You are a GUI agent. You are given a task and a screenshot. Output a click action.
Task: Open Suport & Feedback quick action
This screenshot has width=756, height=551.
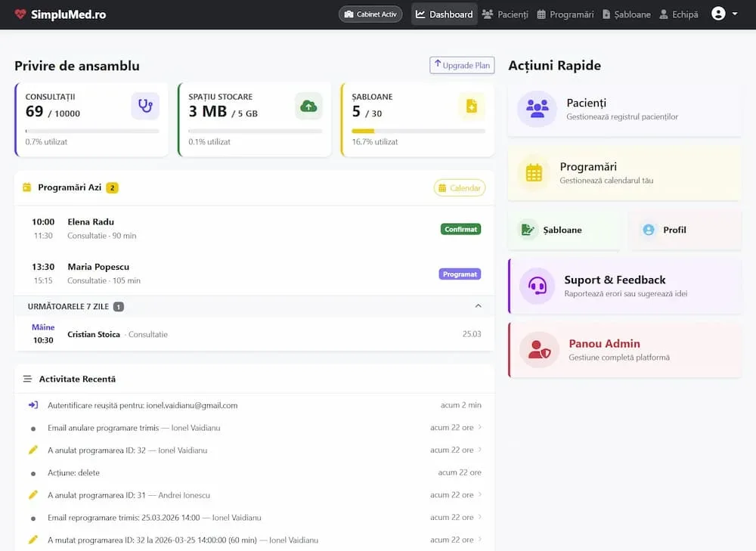coord(625,286)
